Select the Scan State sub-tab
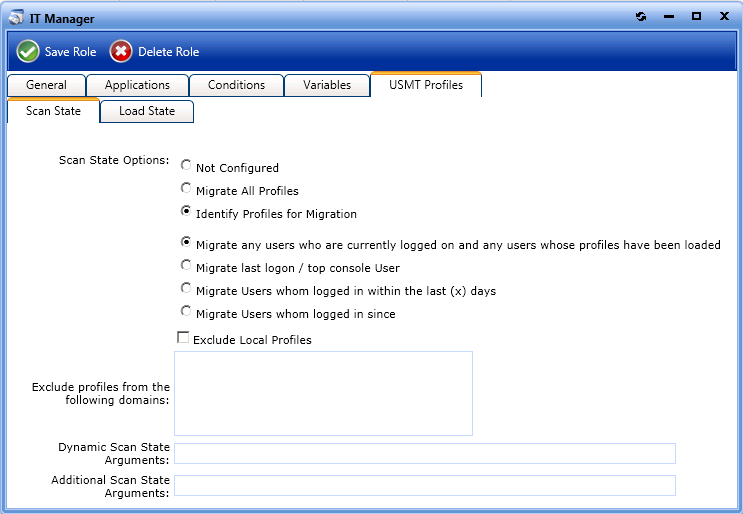Viewport: 743px width, 514px height. pyautogui.click(x=54, y=111)
